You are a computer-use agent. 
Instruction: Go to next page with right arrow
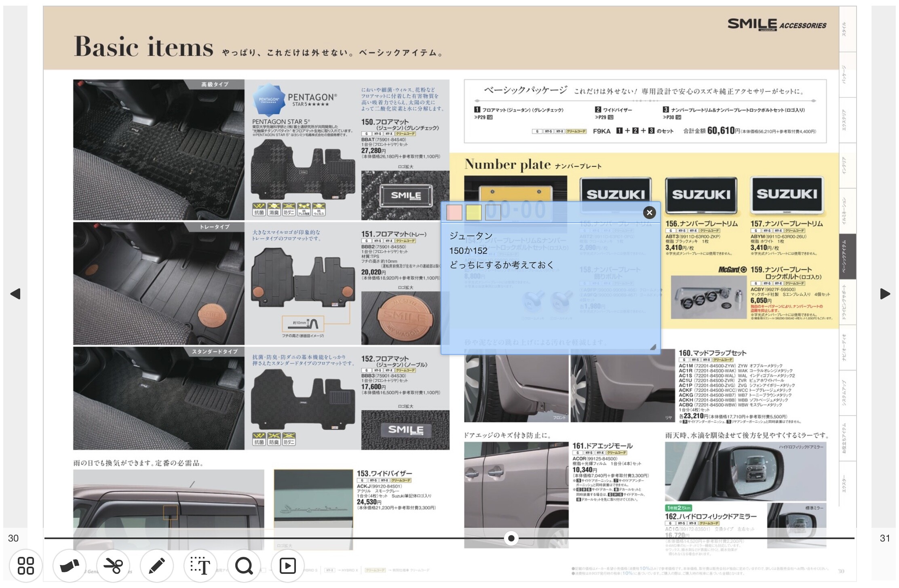pos(885,294)
